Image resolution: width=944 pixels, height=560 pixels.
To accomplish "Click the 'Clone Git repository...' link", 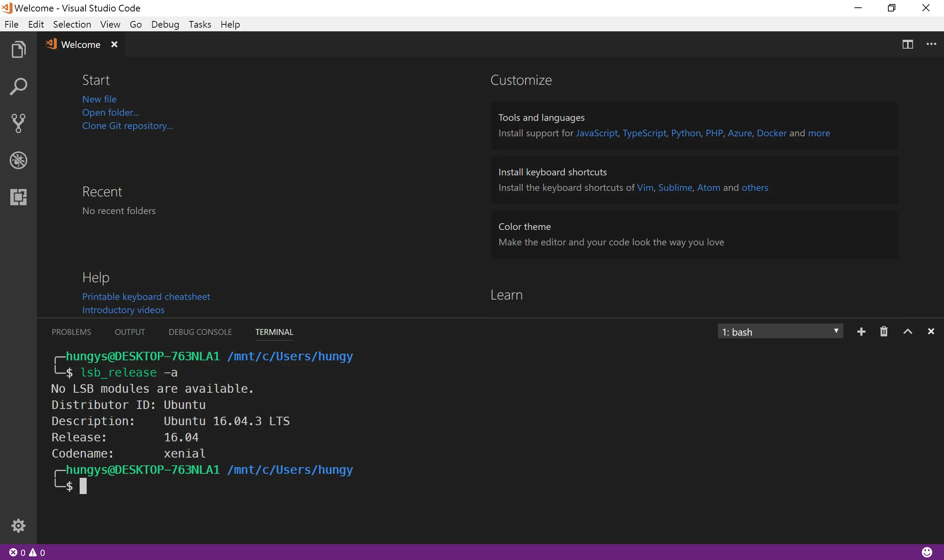I will [x=127, y=126].
